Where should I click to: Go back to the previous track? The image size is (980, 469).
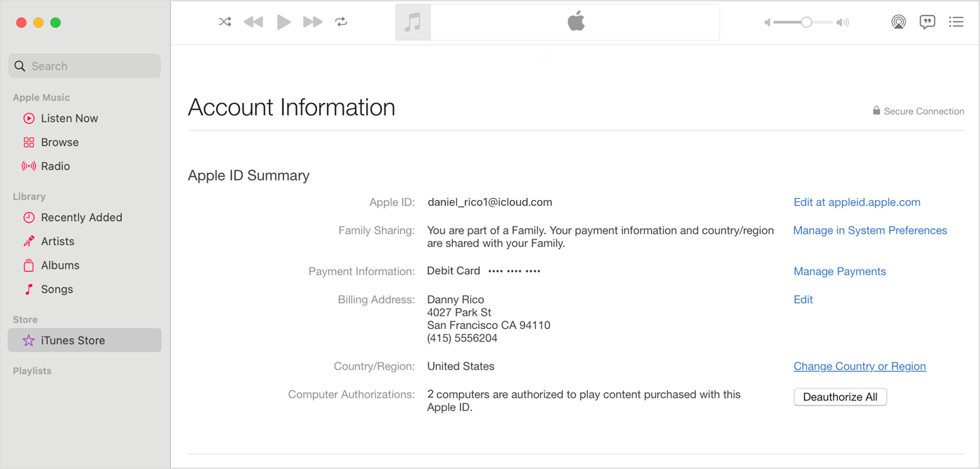[x=253, y=22]
